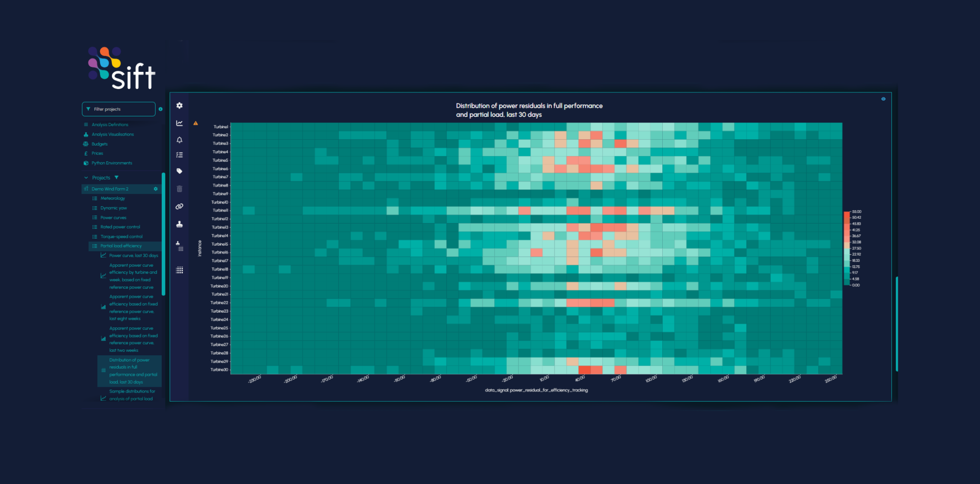Open Analysis Visualisations stamp icon in toolbar
Screen dimensions: 980x484
pyautogui.click(x=179, y=224)
